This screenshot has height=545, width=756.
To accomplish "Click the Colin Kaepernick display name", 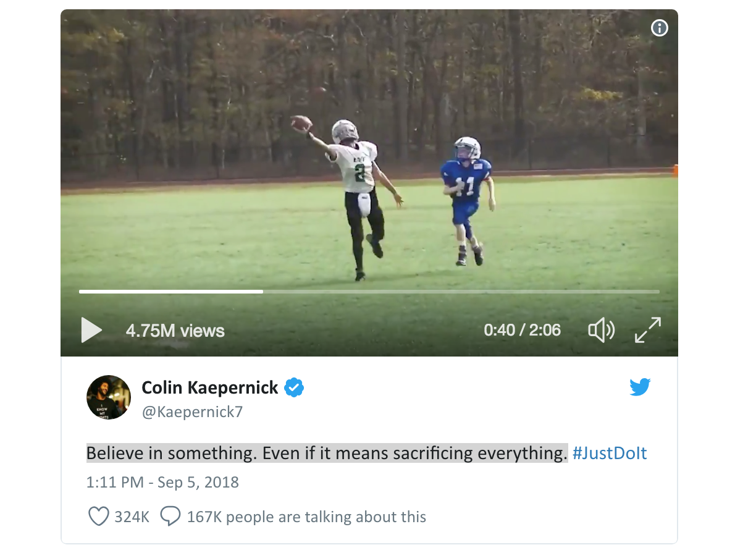I will pyautogui.click(x=210, y=388).
